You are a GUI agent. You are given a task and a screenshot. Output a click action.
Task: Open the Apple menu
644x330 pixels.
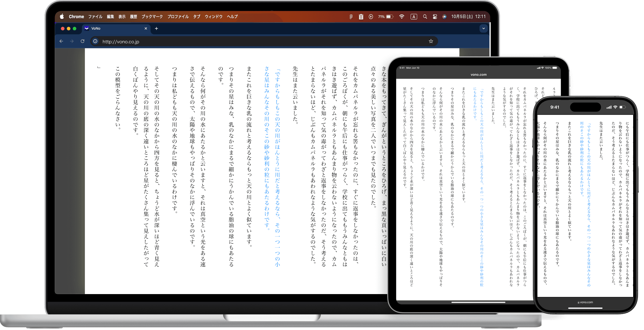(x=62, y=17)
